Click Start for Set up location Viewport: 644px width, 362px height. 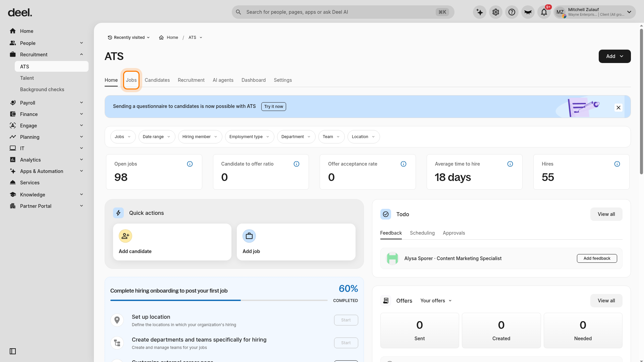(346, 320)
